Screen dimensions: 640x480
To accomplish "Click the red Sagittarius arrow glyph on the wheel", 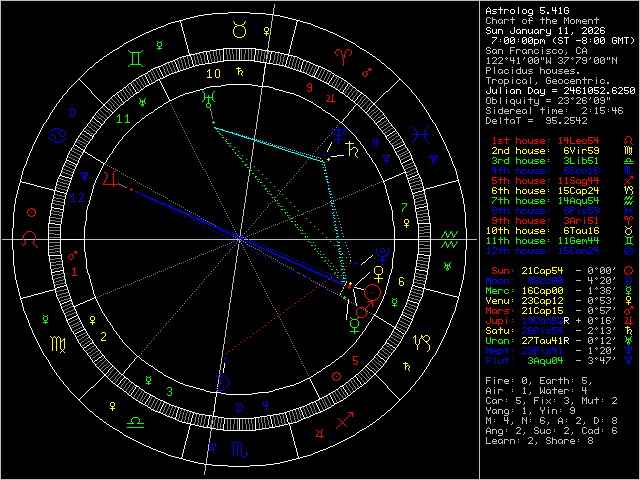I will point(344,420).
